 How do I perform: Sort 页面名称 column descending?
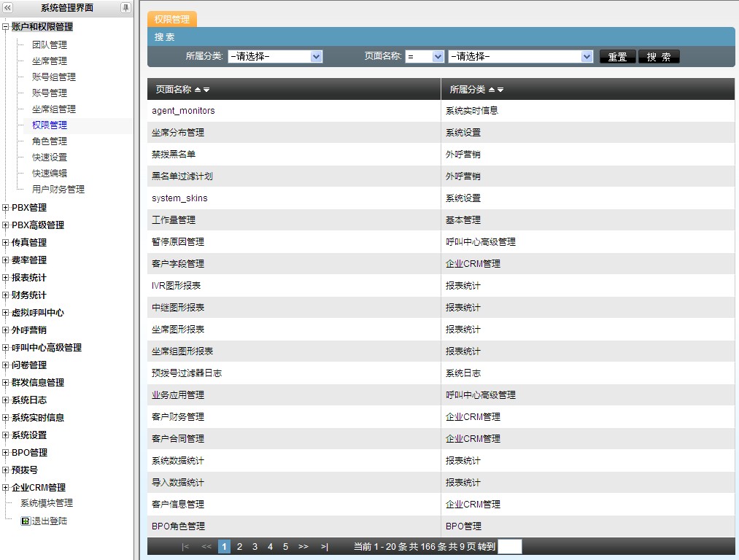(206, 90)
